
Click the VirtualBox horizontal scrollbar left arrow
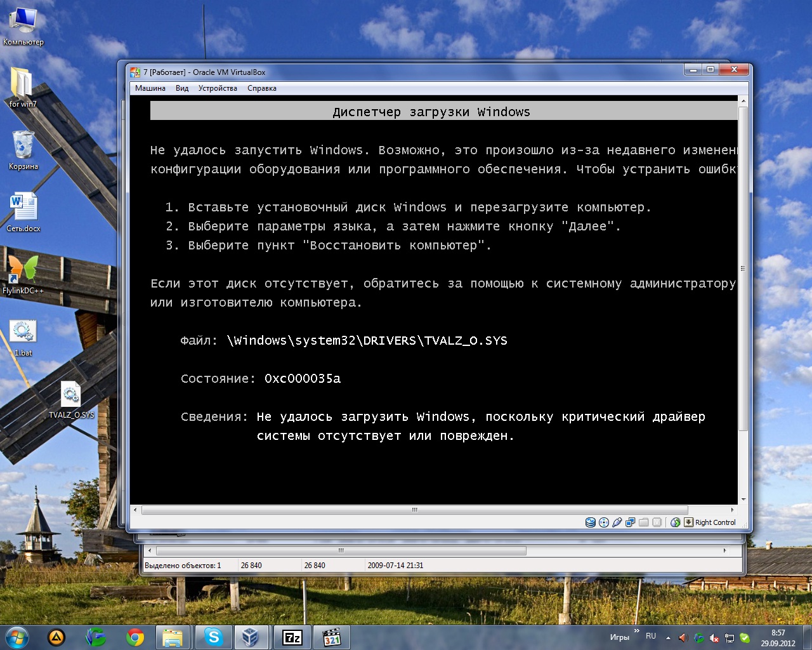tap(134, 510)
